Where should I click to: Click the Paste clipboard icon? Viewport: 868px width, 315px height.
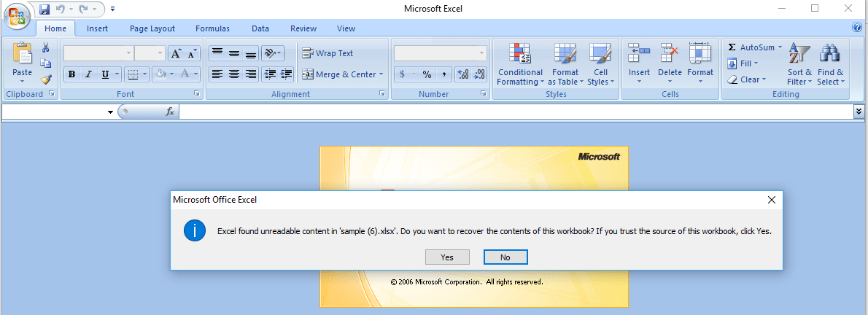click(x=22, y=54)
